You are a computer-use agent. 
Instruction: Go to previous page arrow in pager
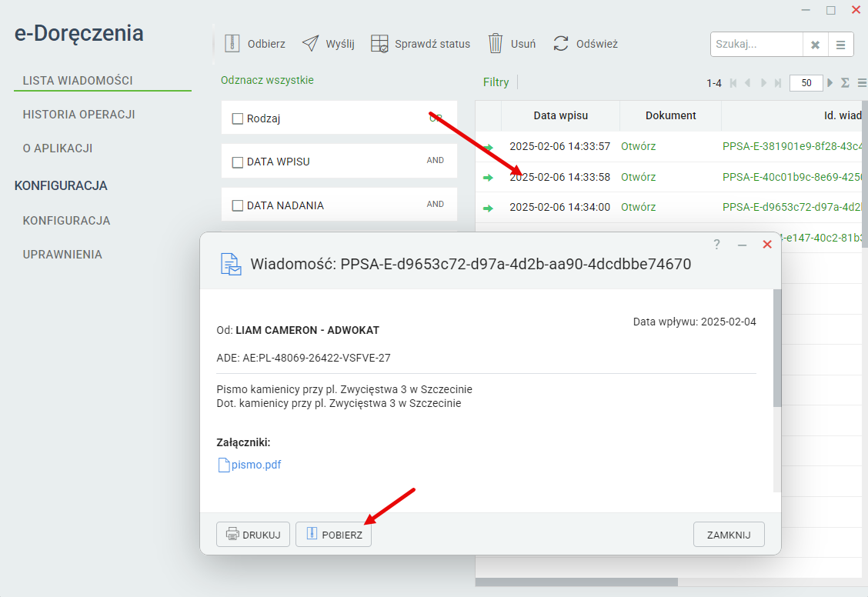coord(748,83)
